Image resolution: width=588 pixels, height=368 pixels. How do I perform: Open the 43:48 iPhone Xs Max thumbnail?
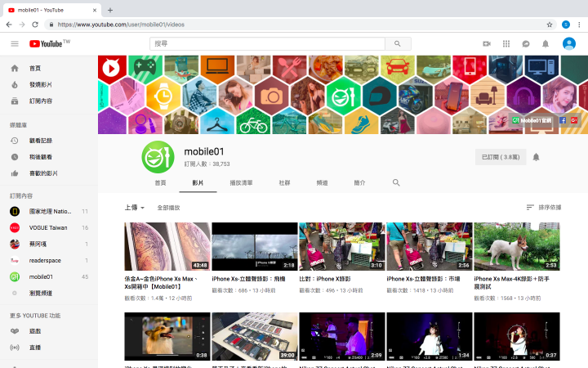coord(167,246)
